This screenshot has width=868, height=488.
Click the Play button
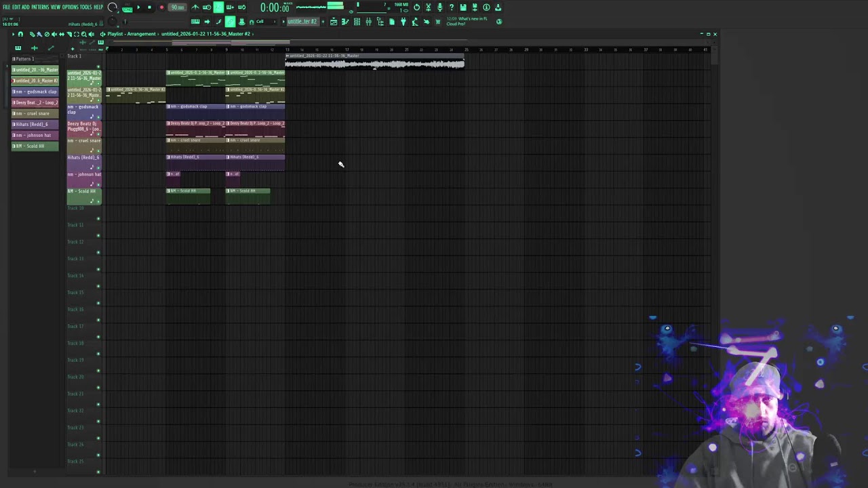[138, 7]
